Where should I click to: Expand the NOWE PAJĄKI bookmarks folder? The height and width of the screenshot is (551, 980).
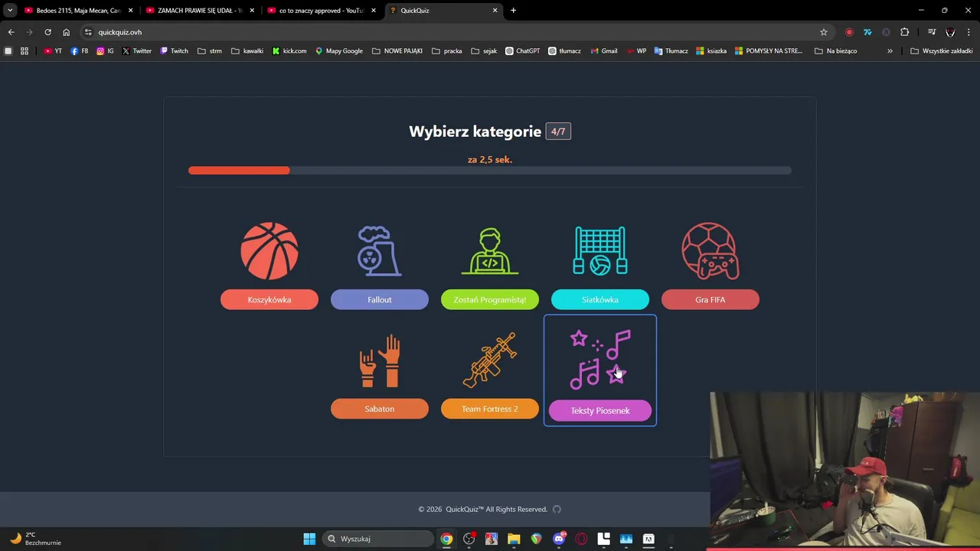pyautogui.click(x=397, y=51)
